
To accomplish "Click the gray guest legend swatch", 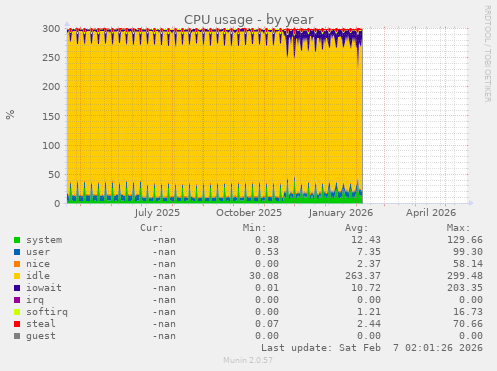I will click(17, 336).
